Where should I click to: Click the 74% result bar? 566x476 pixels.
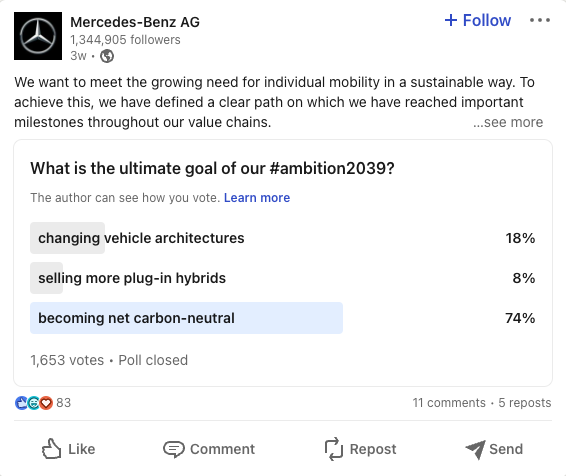(x=186, y=318)
